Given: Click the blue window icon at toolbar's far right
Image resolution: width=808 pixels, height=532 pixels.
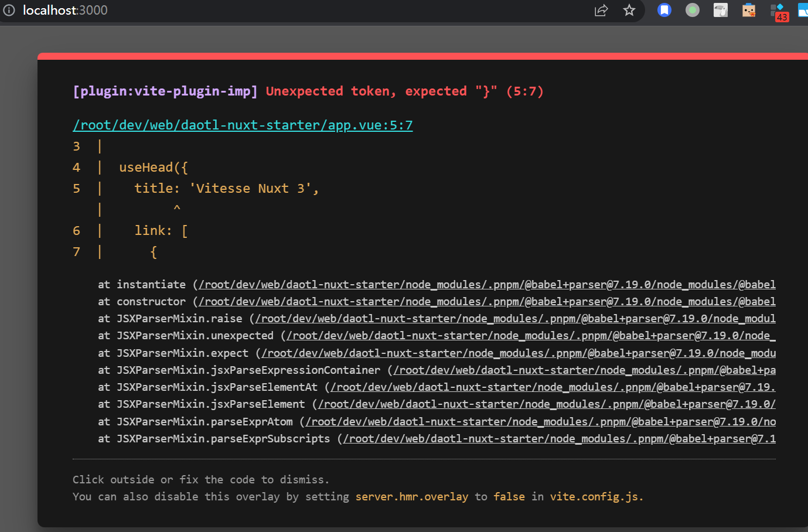Looking at the screenshot, I should (803, 10).
